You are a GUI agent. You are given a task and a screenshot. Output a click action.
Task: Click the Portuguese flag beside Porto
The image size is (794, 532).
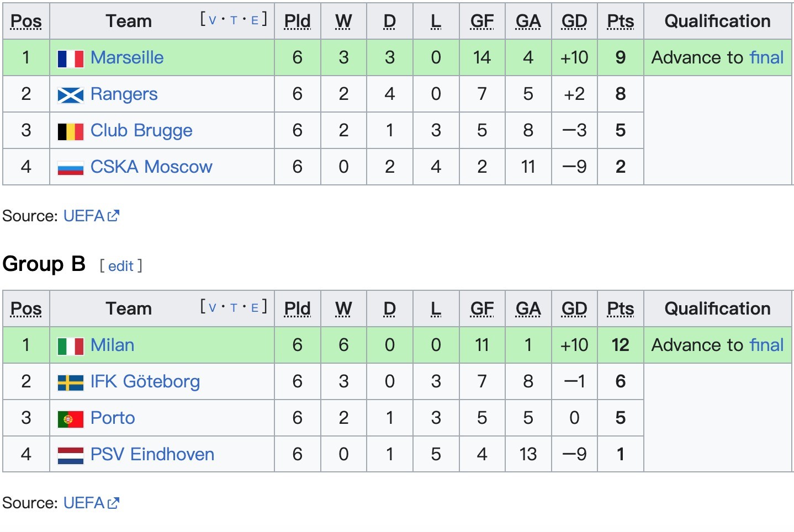[x=71, y=419]
